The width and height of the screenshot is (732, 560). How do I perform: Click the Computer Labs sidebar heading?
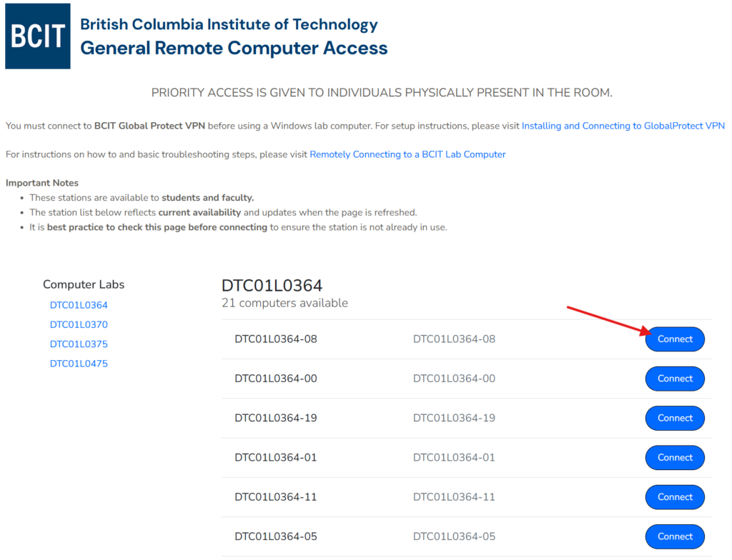[x=84, y=284]
